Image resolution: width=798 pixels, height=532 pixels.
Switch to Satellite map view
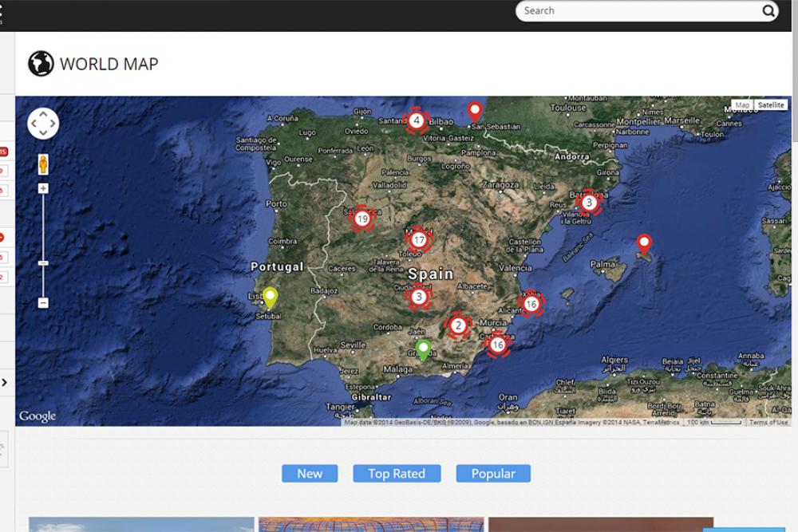coord(771,105)
